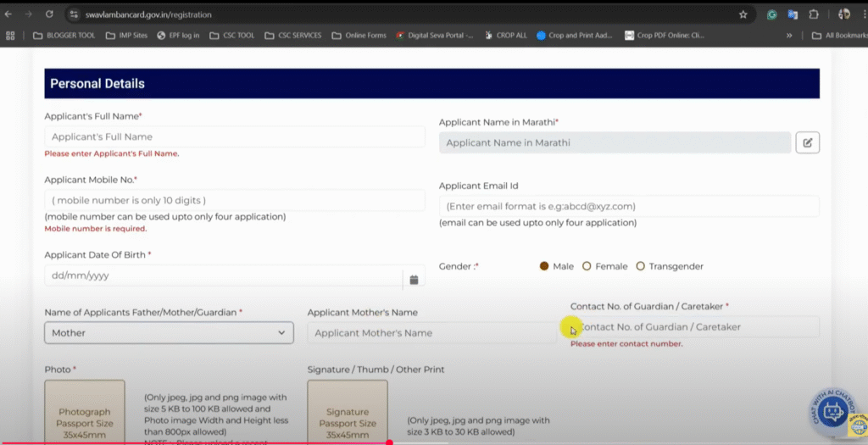Open the BLOGGER TOOL bookmark folder
The height and width of the screenshot is (445, 868).
coord(64,36)
